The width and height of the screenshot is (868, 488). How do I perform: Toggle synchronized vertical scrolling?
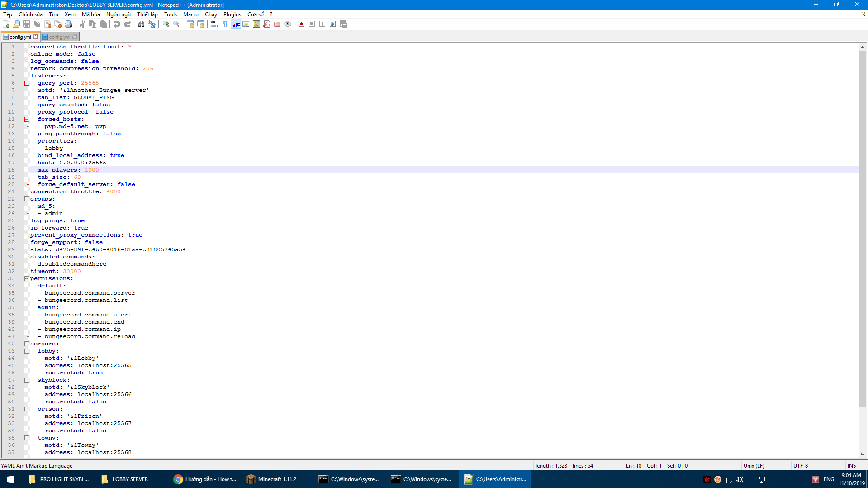tap(190, 24)
